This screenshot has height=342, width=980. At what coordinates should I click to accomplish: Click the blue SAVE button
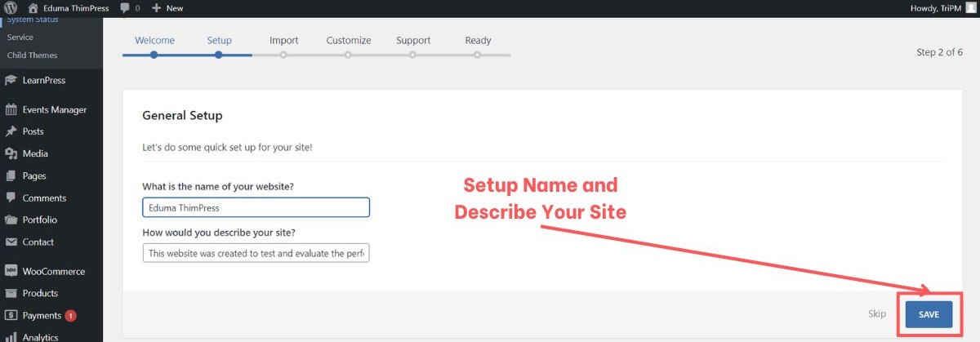929,314
